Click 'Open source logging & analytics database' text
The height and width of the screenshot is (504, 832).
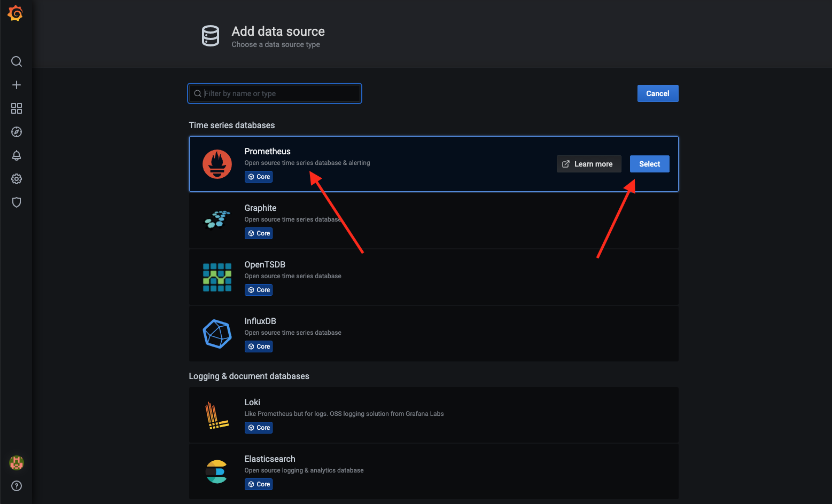tap(304, 470)
